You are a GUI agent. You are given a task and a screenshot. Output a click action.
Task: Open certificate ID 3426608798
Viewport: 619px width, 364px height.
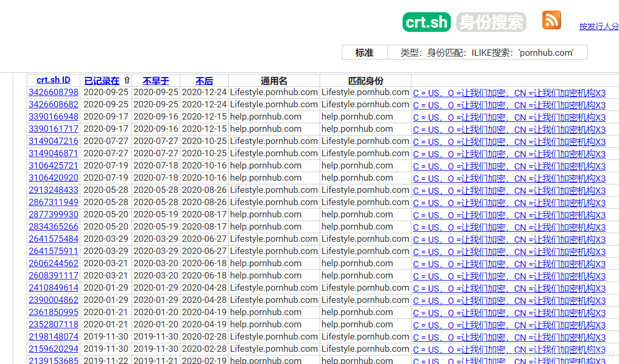tap(53, 92)
